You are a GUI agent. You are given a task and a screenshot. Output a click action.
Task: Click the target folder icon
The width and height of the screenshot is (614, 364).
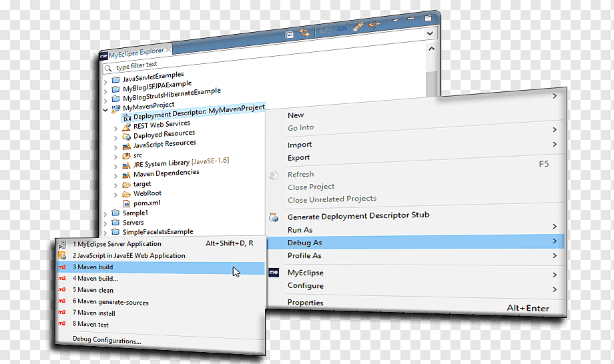point(126,185)
